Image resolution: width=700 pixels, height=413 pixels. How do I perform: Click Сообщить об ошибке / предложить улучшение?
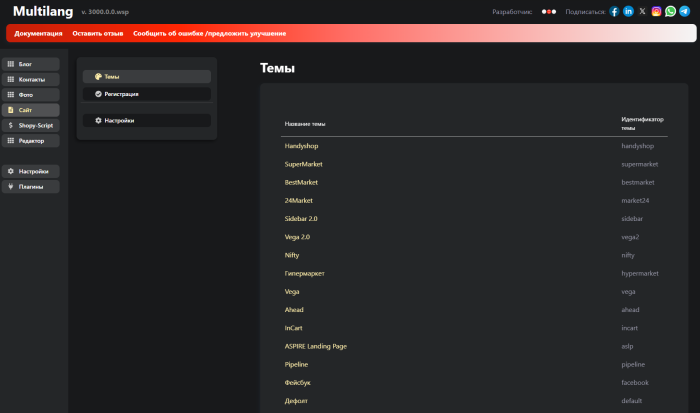tap(209, 33)
